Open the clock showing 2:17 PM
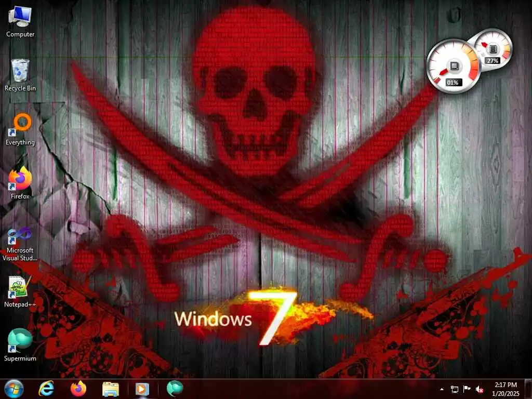This screenshot has width=532, height=399. [506, 385]
